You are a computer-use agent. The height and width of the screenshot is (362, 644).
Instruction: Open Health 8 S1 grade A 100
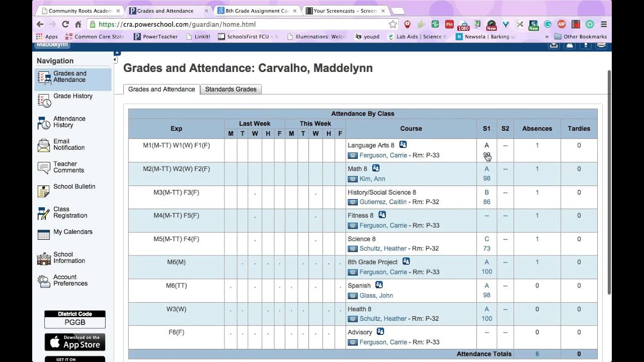[x=487, y=314]
